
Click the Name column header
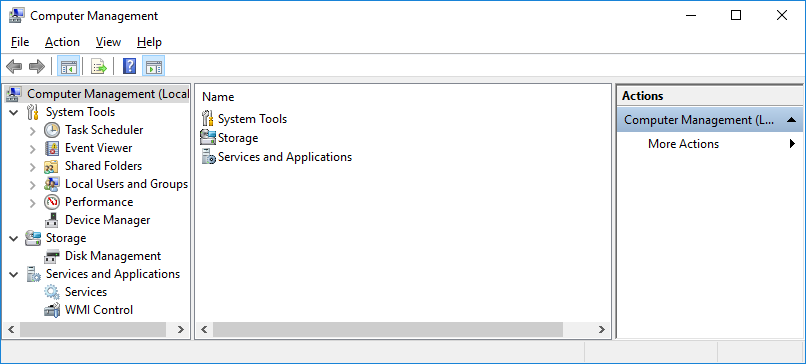pos(218,97)
